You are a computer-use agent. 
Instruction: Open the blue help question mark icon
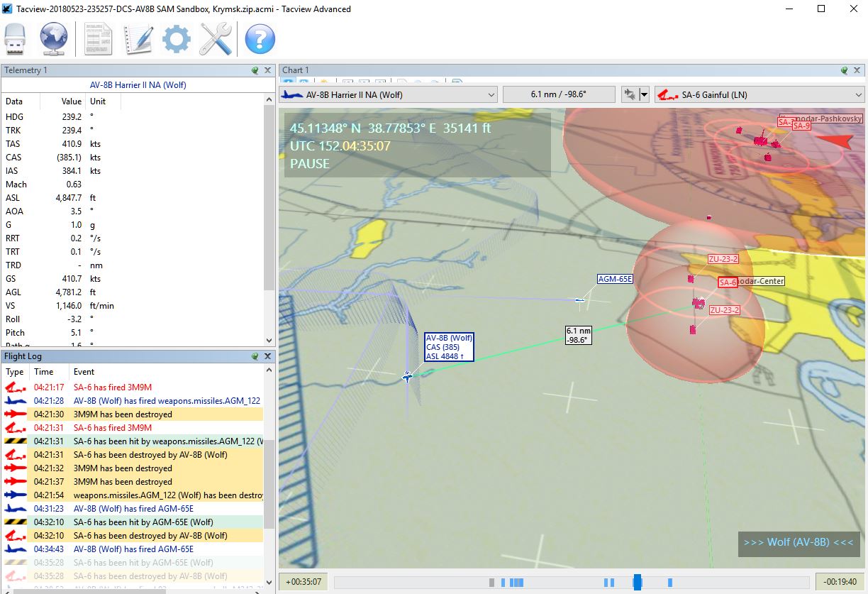click(x=260, y=39)
